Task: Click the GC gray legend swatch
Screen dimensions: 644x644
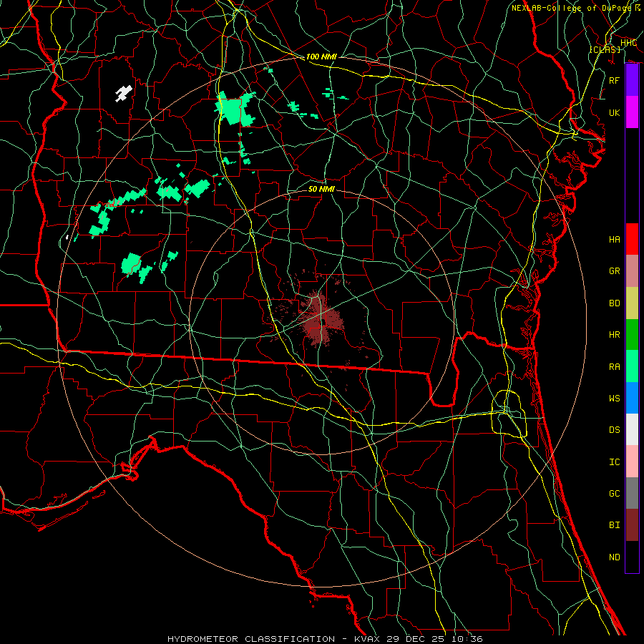Action: (632, 493)
